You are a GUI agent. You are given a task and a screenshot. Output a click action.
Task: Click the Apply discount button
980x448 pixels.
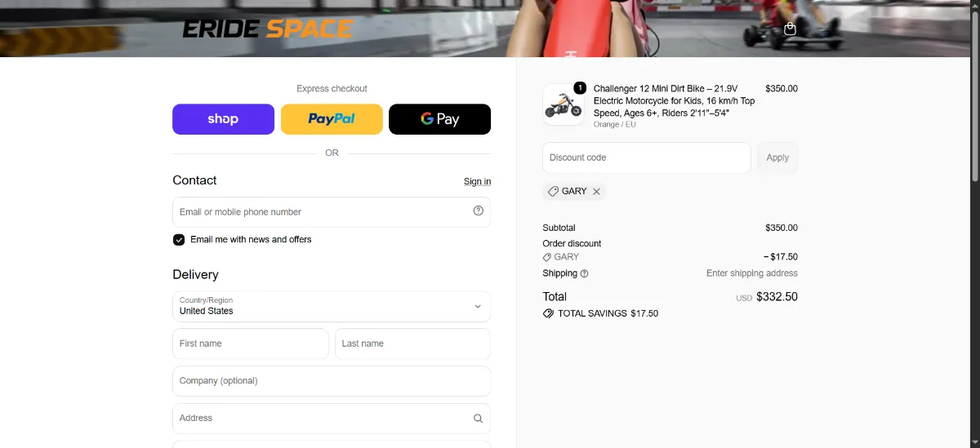777,157
